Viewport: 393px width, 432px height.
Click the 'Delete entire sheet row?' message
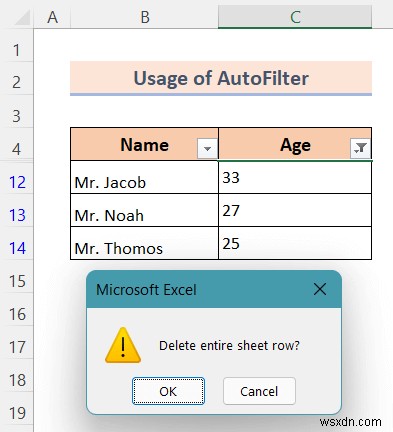(229, 345)
